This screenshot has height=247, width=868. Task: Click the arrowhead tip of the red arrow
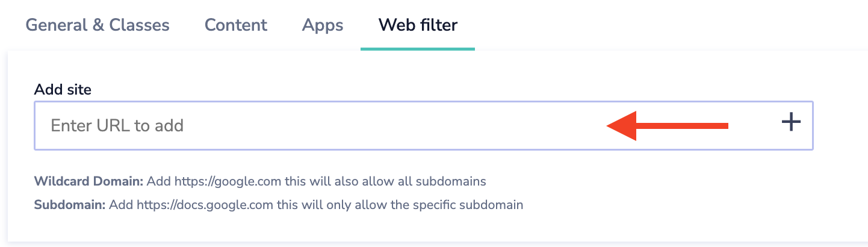(x=609, y=125)
